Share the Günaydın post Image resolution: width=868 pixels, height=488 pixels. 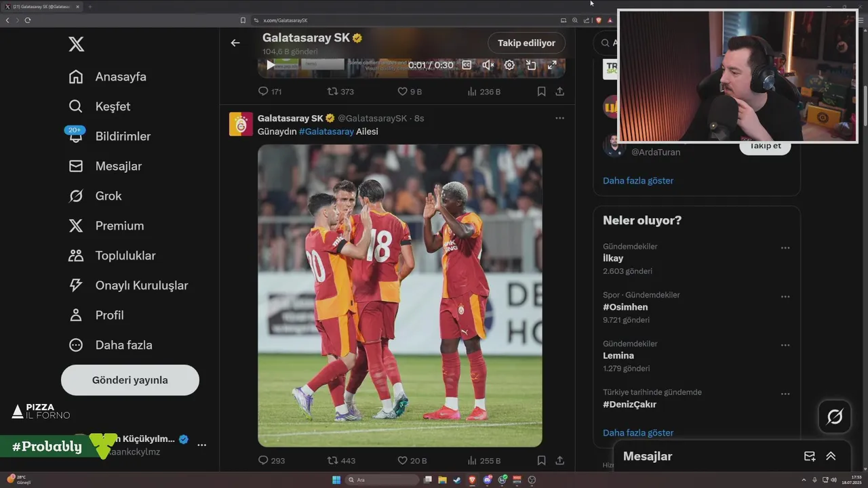[559, 460]
